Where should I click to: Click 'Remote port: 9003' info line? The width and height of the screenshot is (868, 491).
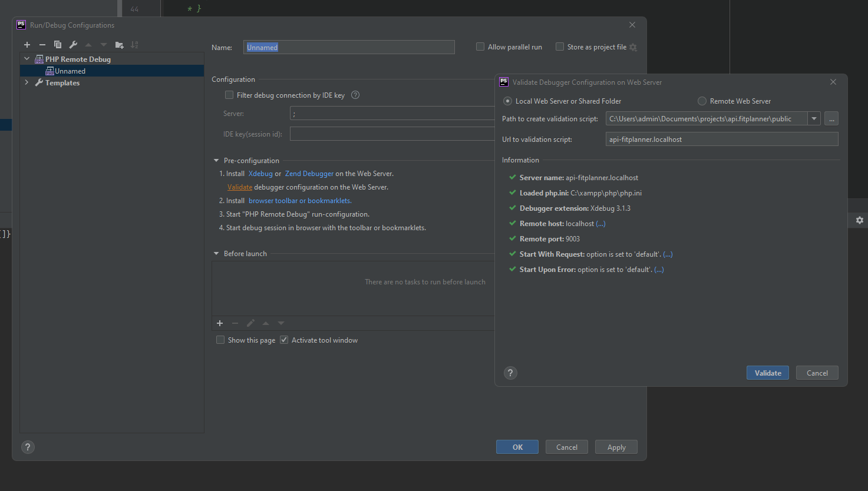[x=550, y=239]
